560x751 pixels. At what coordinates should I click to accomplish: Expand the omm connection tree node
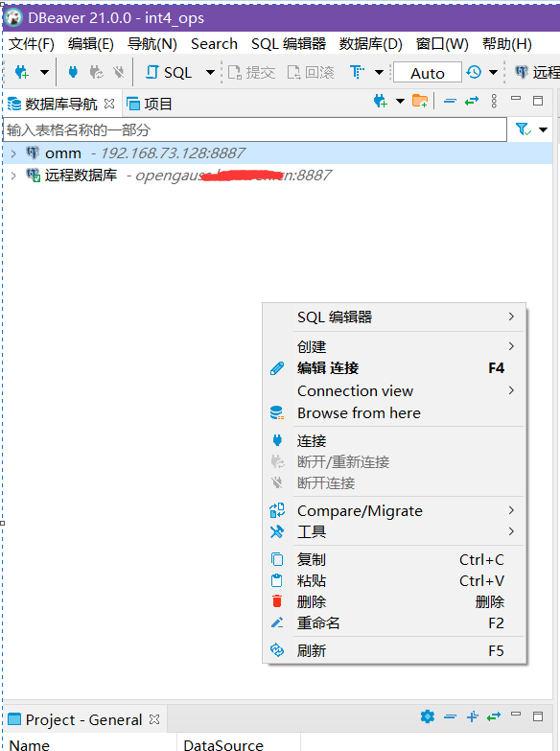click(13, 153)
